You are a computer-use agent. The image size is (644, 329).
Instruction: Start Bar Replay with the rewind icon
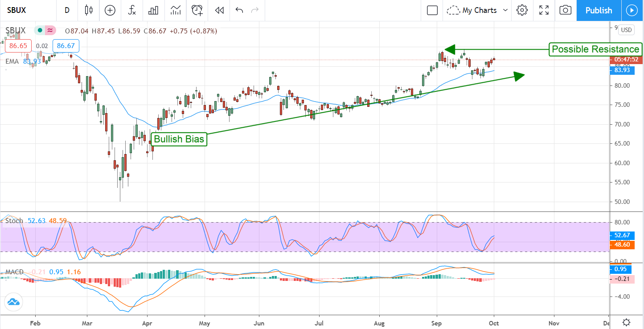point(219,10)
